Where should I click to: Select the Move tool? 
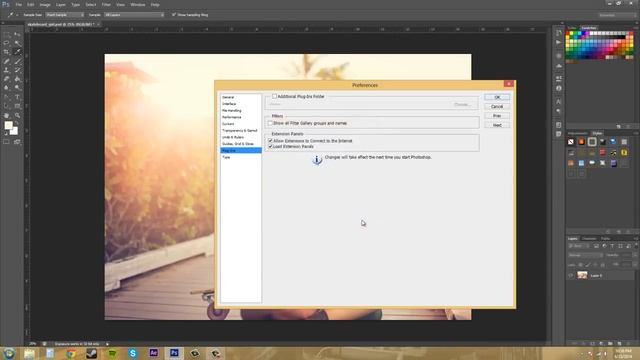(17, 34)
